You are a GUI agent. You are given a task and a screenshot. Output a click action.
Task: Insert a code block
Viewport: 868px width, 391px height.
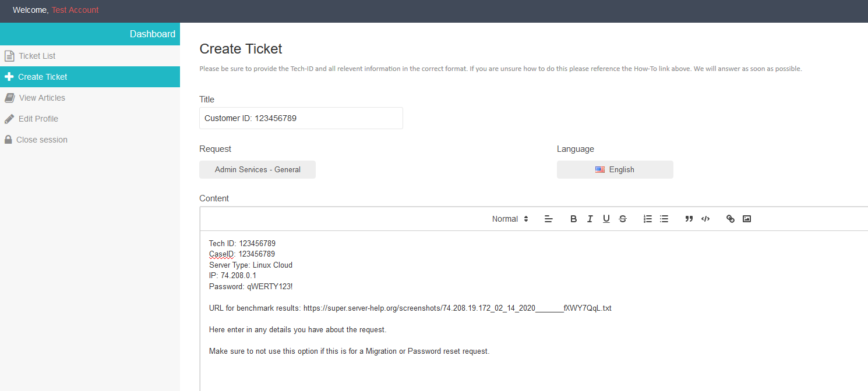705,219
